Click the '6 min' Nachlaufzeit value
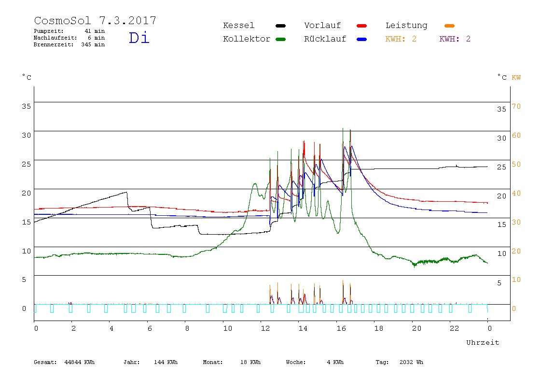554x392 pixels. pyautogui.click(x=97, y=38)
